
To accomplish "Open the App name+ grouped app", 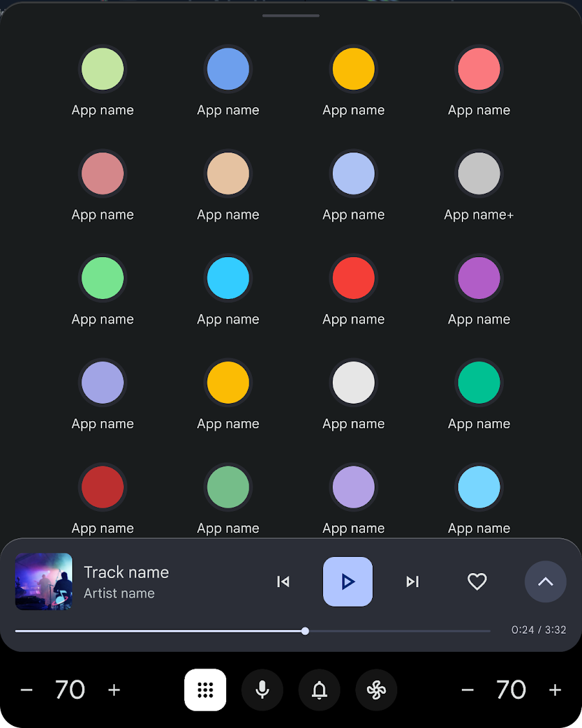I will point(479,173).
